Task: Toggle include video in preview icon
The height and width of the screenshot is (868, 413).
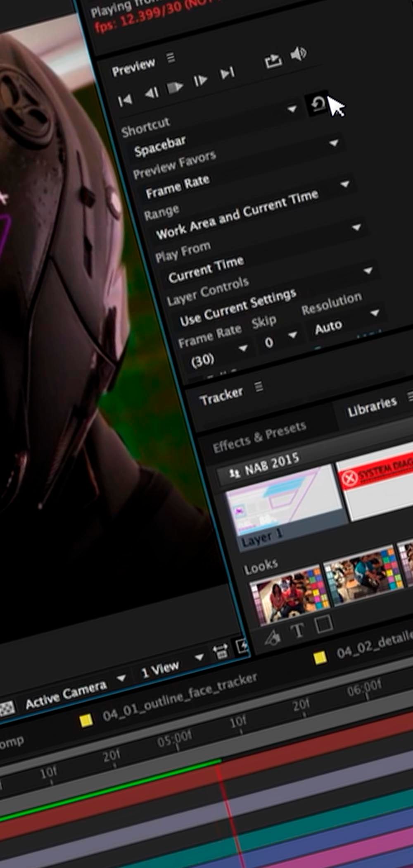Action: tap(273, 61)
